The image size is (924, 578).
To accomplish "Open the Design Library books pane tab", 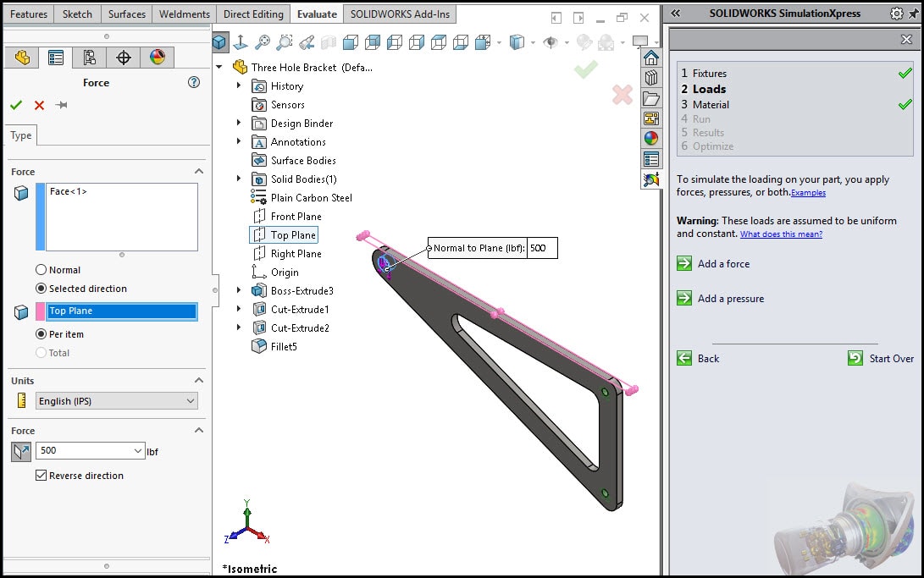I will [x=651, y=78].
